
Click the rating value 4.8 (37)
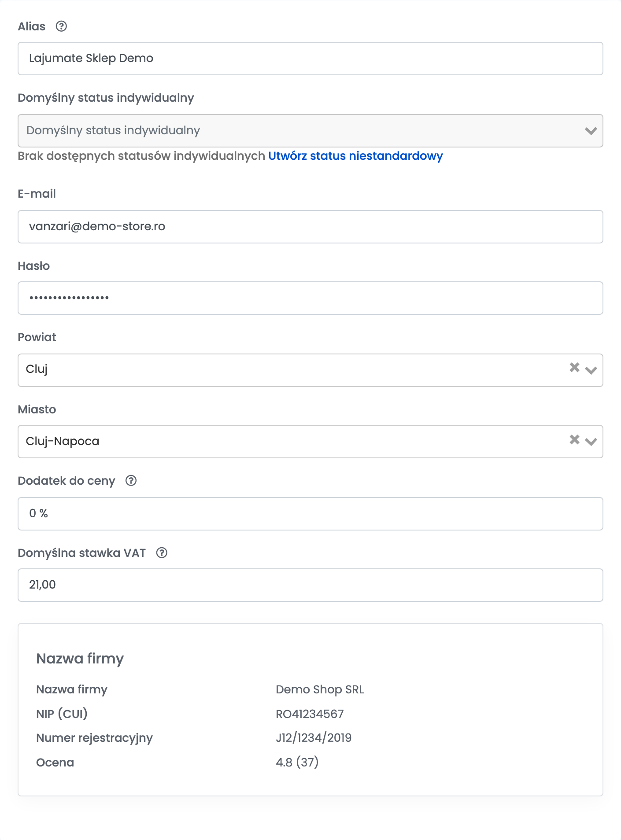click(x=297, y=762)
